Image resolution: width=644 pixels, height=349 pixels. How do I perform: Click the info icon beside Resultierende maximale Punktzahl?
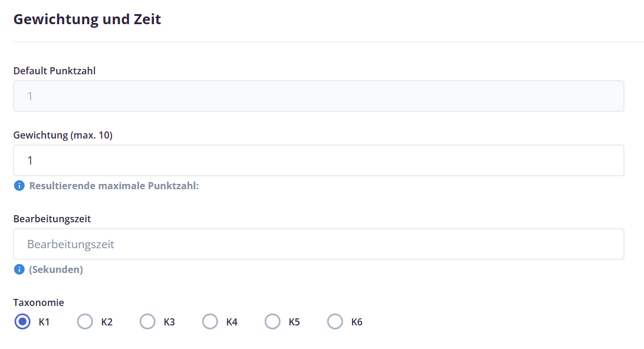tap(19, 186)
